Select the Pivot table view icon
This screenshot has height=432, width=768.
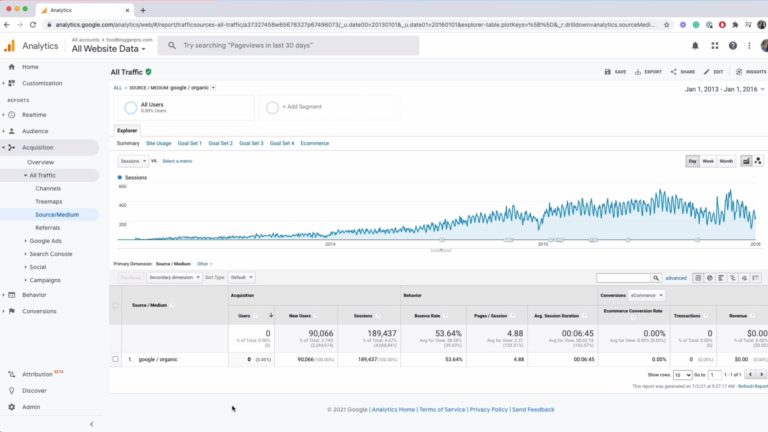pyautogui.click(x=756, y=278)
